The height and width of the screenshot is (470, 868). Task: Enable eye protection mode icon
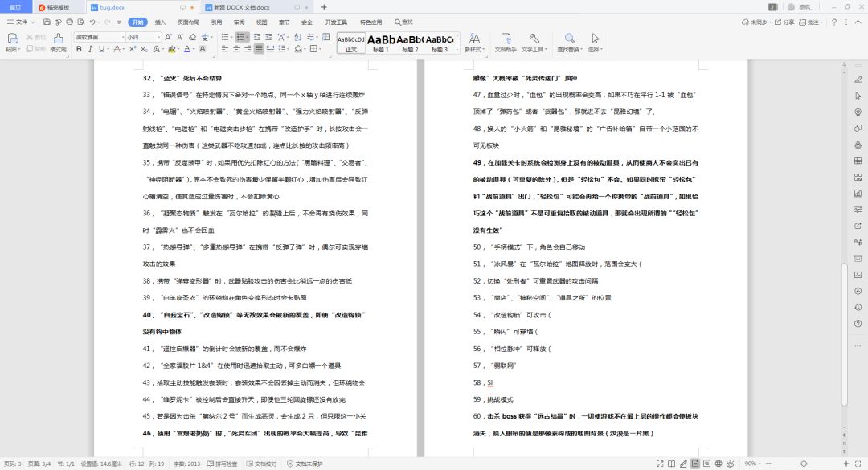[x=730, y=464]
